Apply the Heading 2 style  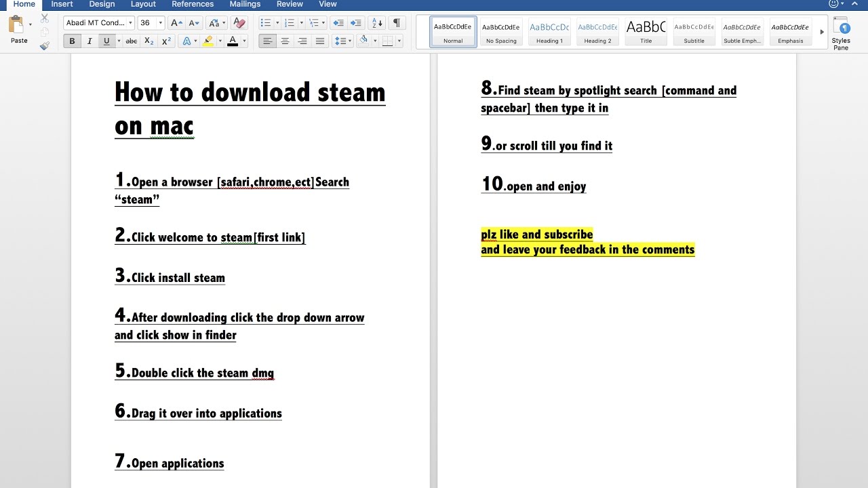(x=597, y=32)
